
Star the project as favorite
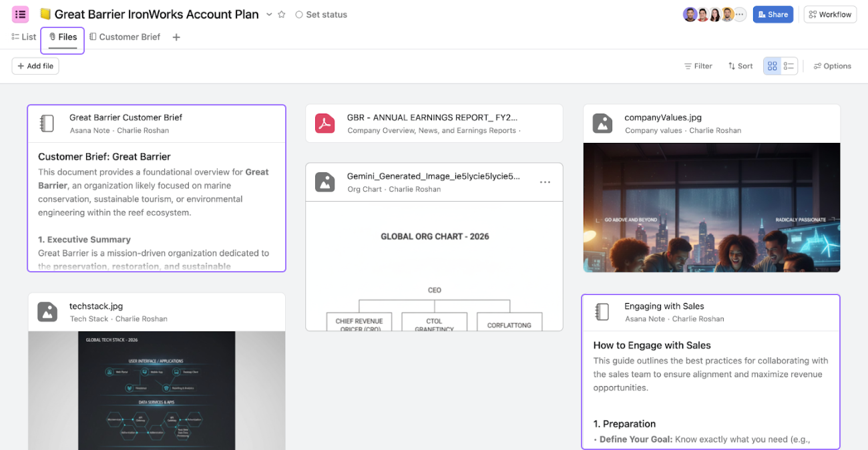pyautogui.click(x=282, y=15)
